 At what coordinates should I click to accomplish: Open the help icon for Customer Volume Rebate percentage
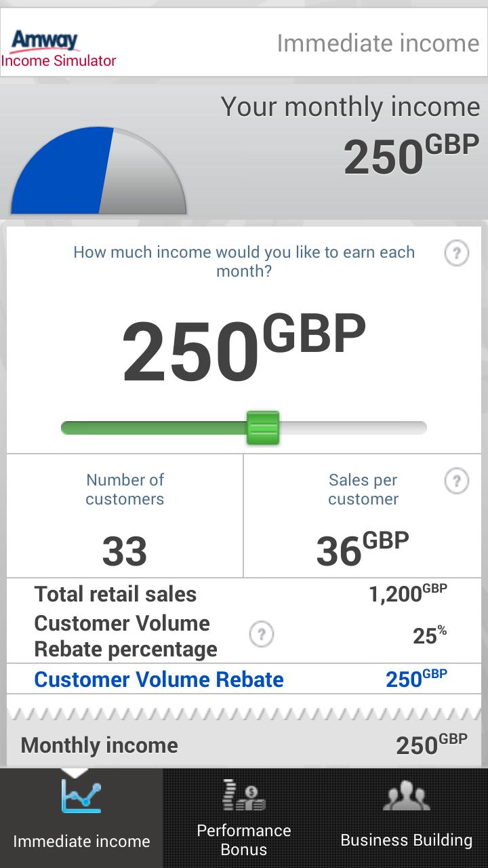click(x=261, y=635)
